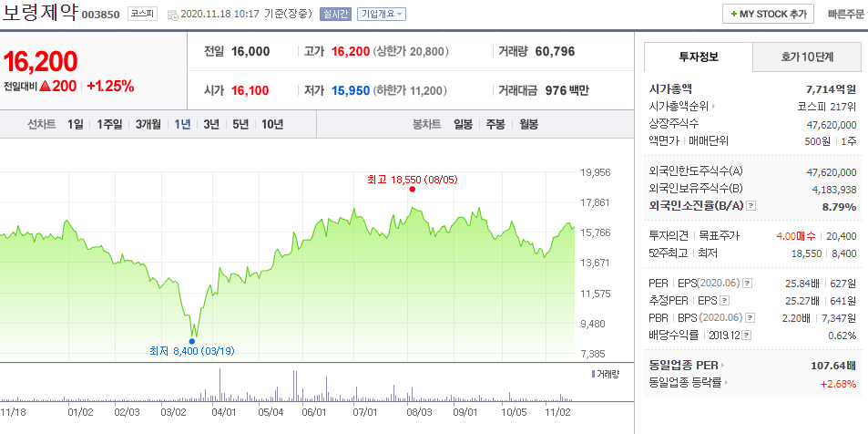Viewport: 868px width, 434px height.
Task: Click the 코스피 217위 rank value
Action: pos(825,107)
